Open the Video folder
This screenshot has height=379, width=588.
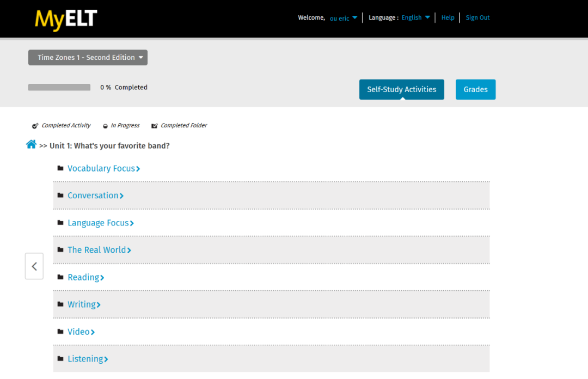point(81,332)
